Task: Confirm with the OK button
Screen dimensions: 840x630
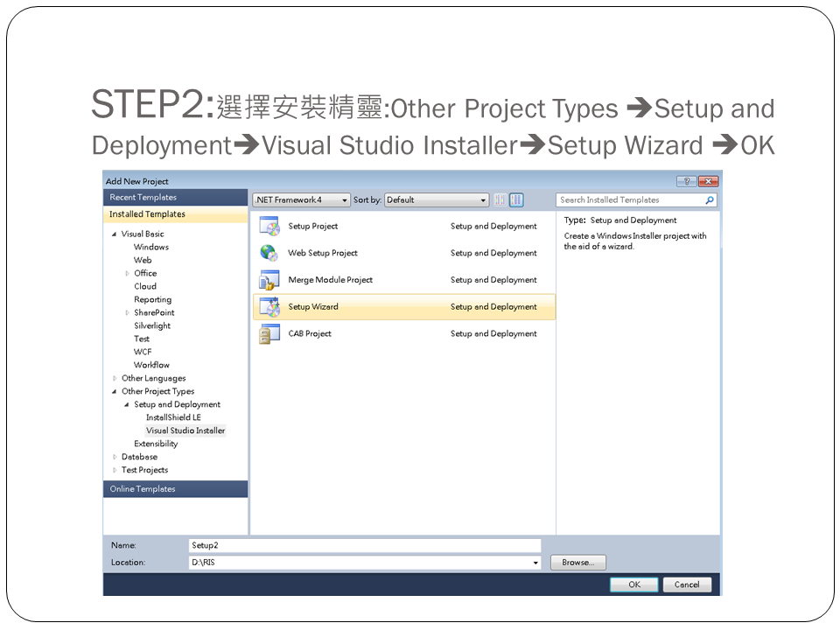Action: click(634, 584)
